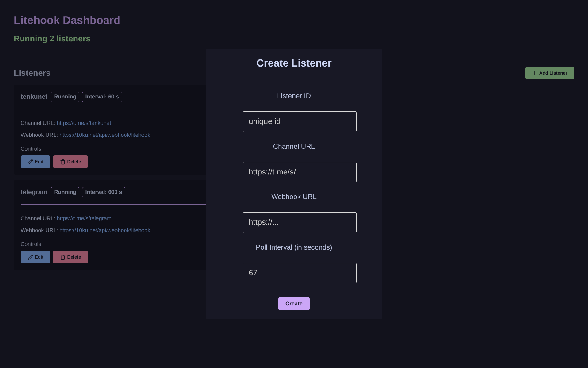The width and height of the screenshot is (588, 368).
Task: Click into the Channel URL field
Action: (x=299, y=172)
